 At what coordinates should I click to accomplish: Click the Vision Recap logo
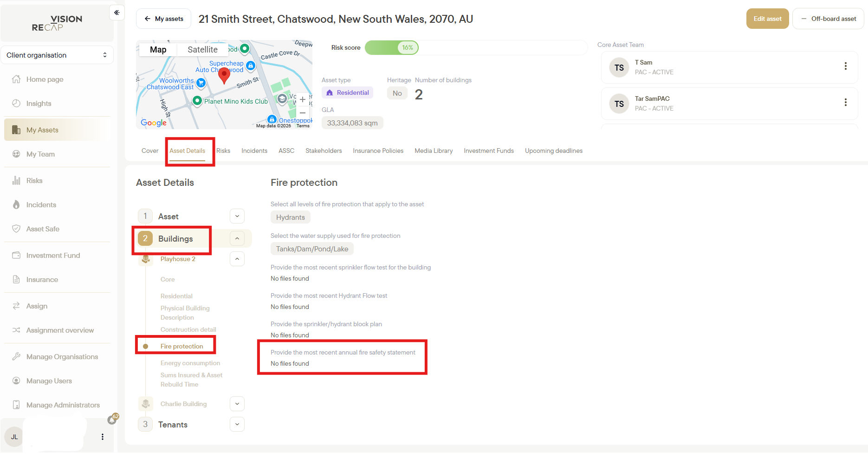point(57,23)
